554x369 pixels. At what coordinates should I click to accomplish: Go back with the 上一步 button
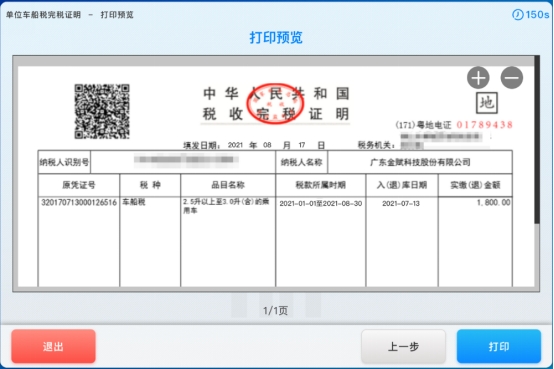tap(403, 346)
